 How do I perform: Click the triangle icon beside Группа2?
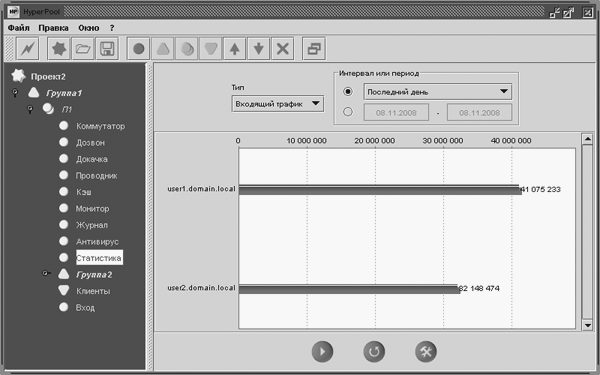(64, 274)
